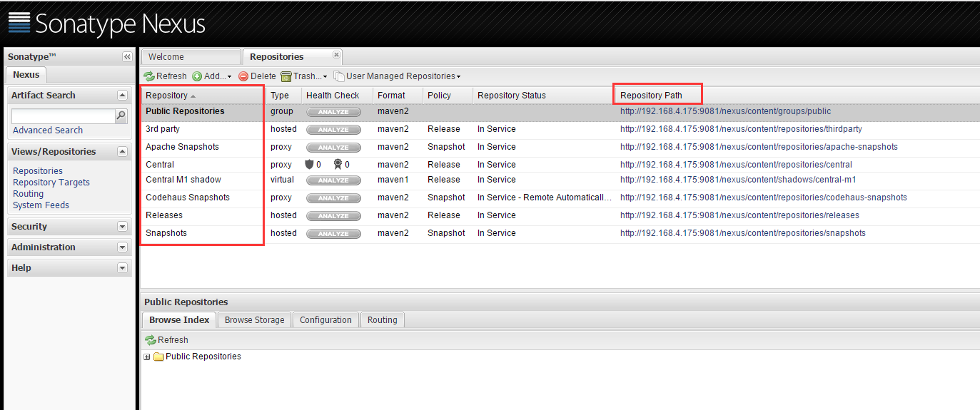980x410 pixels.
Task: Click ANALYZE button for Codehaus Snapshots
Action: tap(333, 198)
